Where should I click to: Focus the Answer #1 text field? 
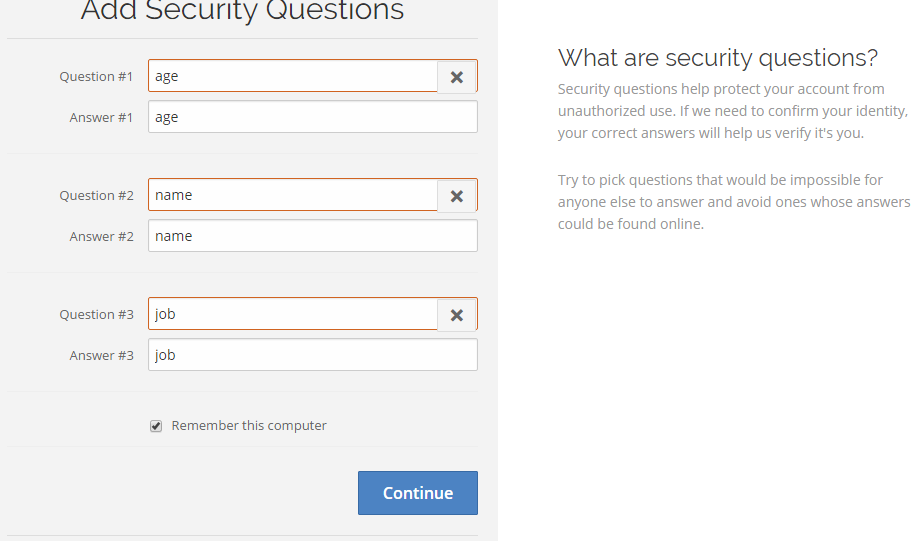(313, 117)
